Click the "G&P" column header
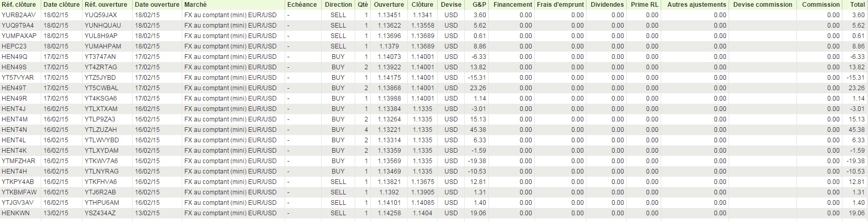Viewport: 868px width, 221px height. 479,5
